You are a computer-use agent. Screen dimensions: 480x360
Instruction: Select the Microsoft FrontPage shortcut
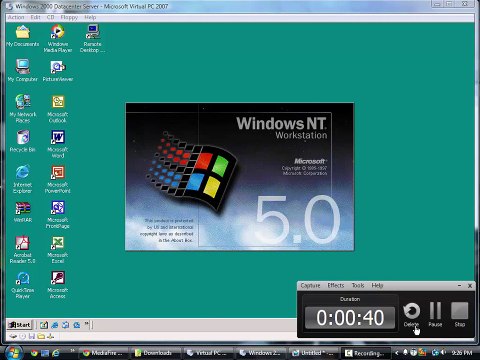pos(58,214)
